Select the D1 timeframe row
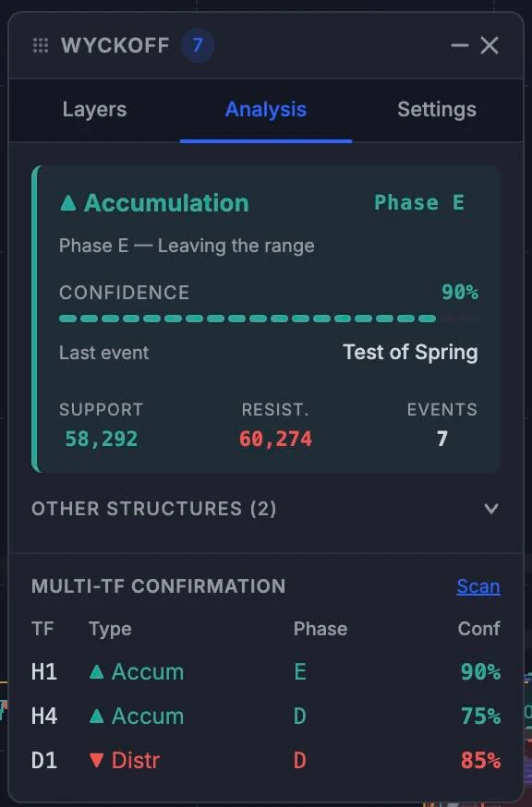 266,760
